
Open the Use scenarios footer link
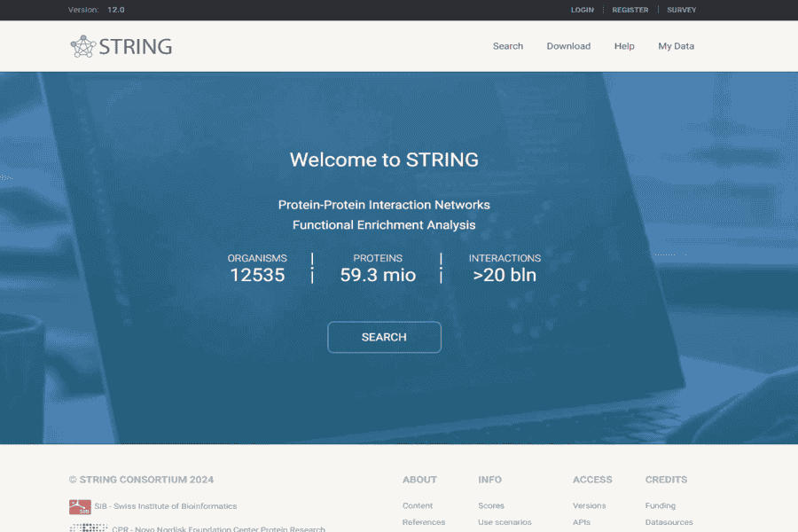(505, 522)
